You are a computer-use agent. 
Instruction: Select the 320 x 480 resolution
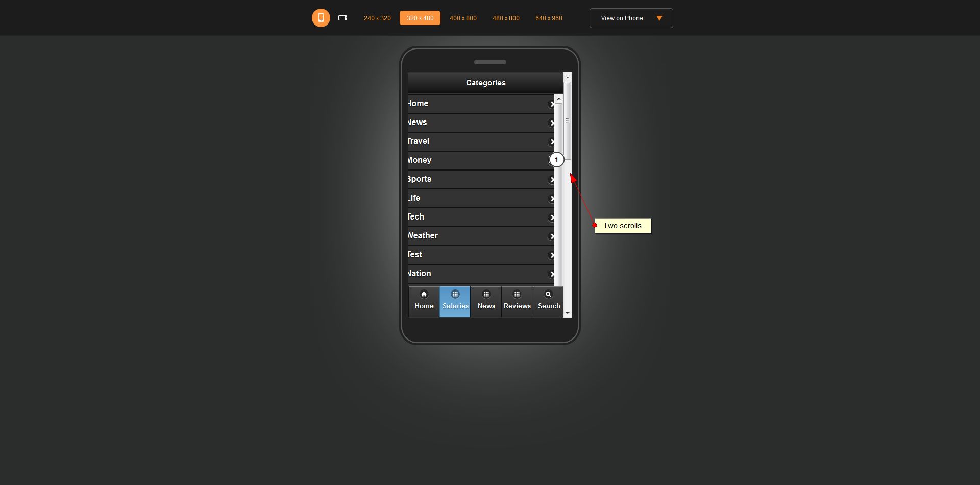(x=420, y=18)
